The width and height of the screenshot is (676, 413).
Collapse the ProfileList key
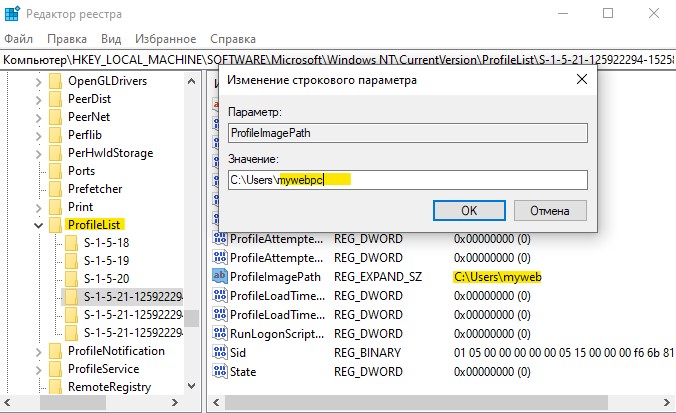[38, 225]
